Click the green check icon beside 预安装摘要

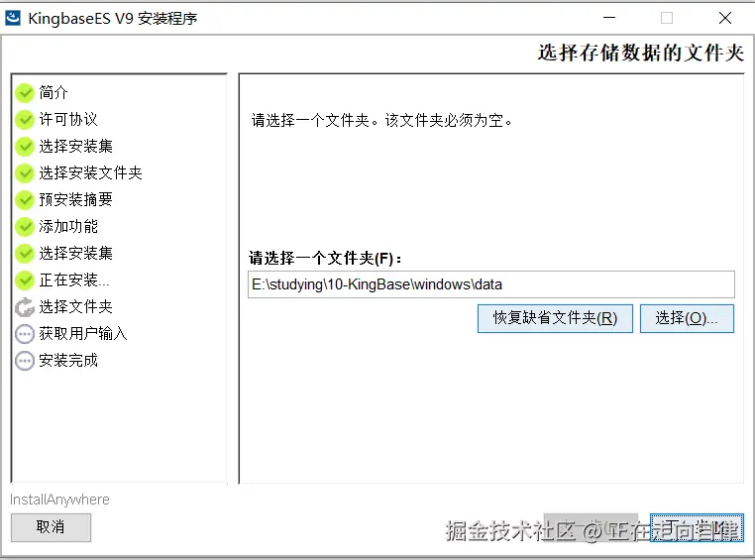(x=25, y=200)
